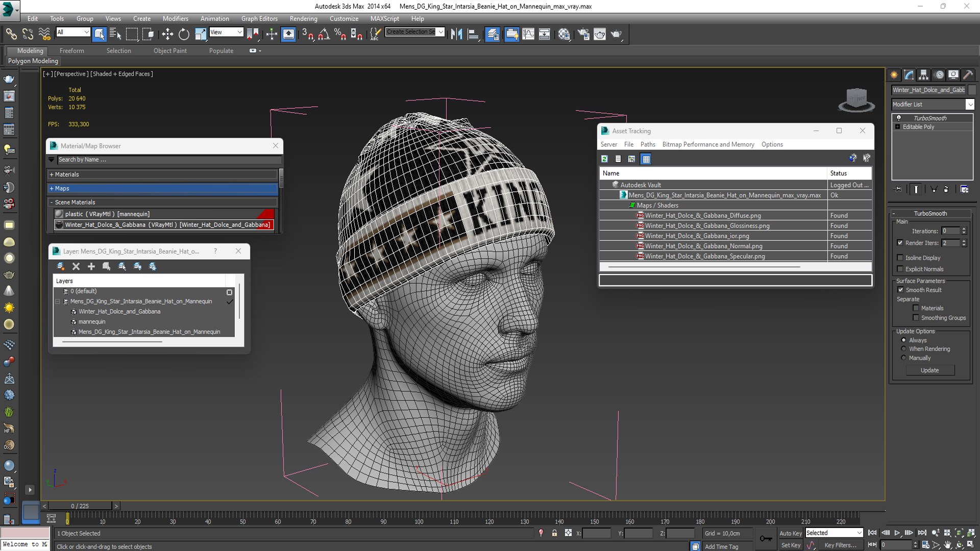Screen dimensions: 980x551
Task: Expand the Materials group in Material Browser
Action: (163, 174)
